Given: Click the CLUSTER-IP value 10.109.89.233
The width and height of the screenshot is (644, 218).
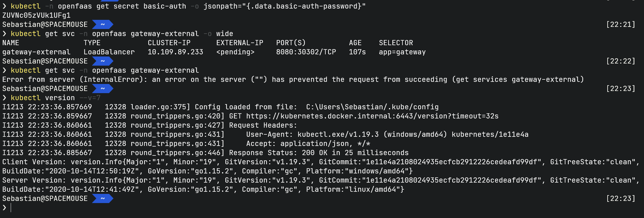Looking at the screenshot, I should [x=176, y=52].
